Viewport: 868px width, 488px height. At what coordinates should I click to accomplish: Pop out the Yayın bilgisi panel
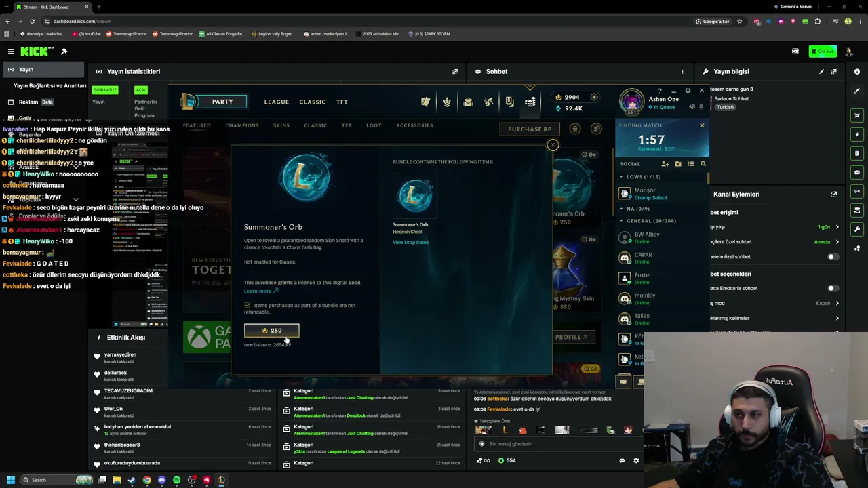click(834, 71)
